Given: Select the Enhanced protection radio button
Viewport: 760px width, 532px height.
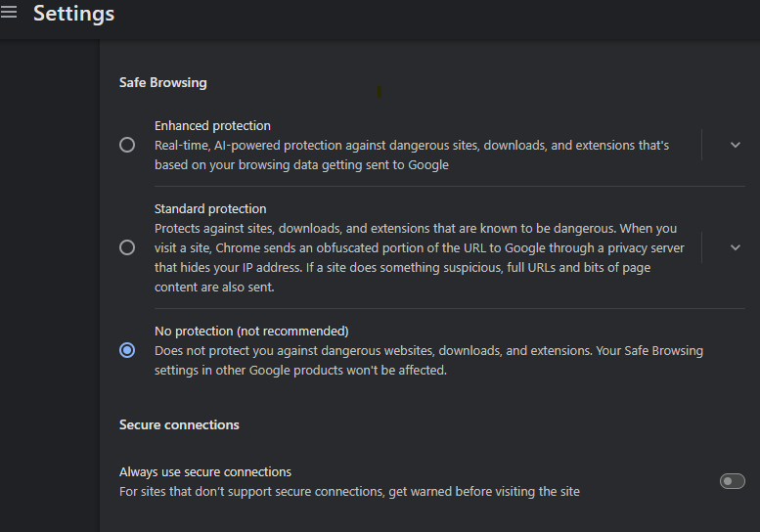Looking at the screenshot, I should (x=127, y=145).
